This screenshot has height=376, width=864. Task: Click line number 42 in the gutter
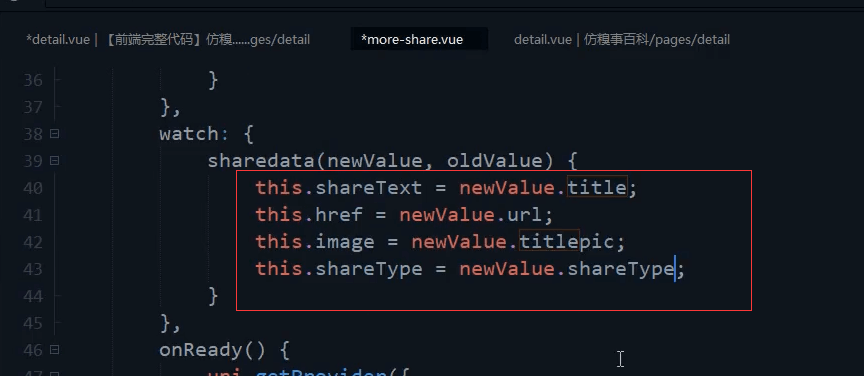33,242
